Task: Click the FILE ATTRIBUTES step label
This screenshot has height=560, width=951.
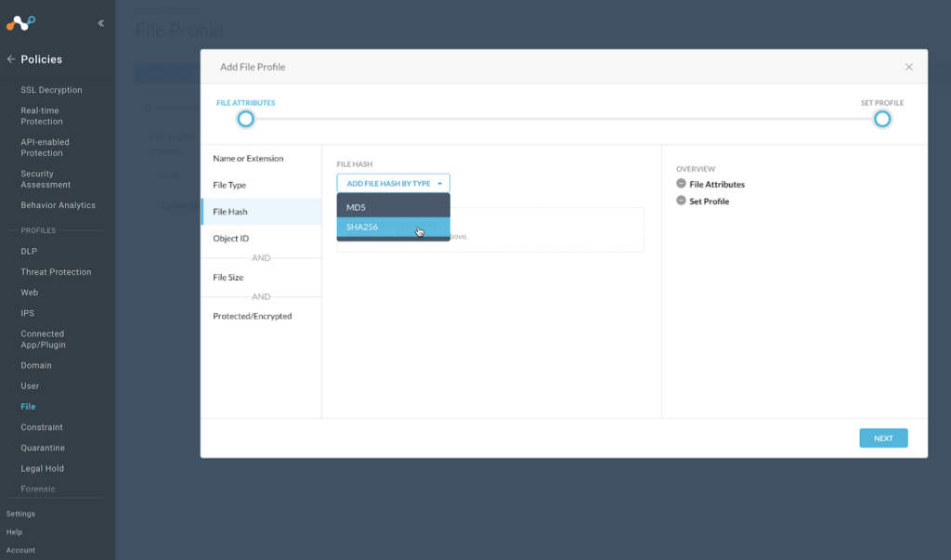Action: (x=245, y=103)
